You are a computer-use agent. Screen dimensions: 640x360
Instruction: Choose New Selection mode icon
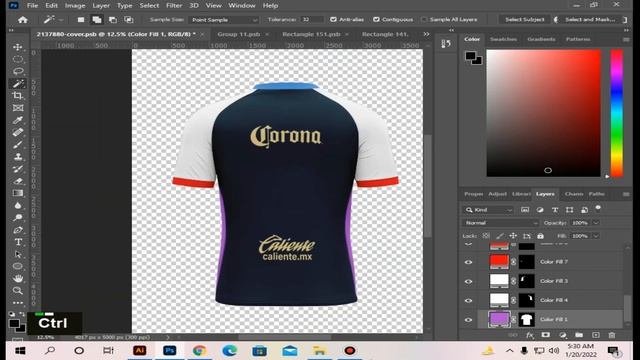81,20
